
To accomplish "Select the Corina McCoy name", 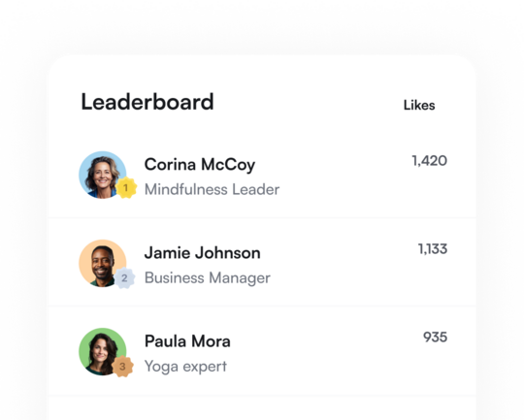I will 200,165.
